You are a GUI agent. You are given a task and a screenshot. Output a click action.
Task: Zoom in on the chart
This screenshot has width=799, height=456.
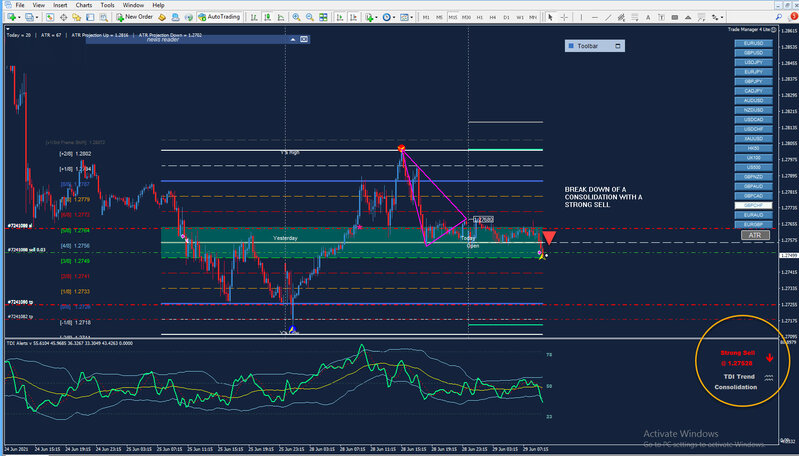pos(296,17)
